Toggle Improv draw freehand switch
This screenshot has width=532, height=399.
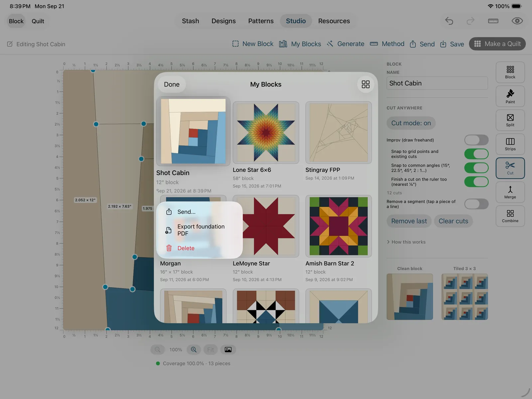[x=476, y=140]
